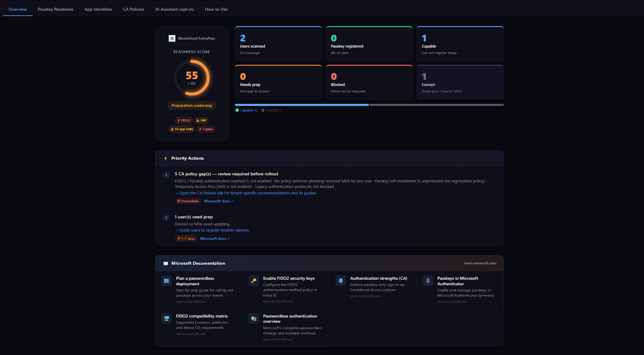Open FIDO2 compatibility matrix doc

(198, 327)
